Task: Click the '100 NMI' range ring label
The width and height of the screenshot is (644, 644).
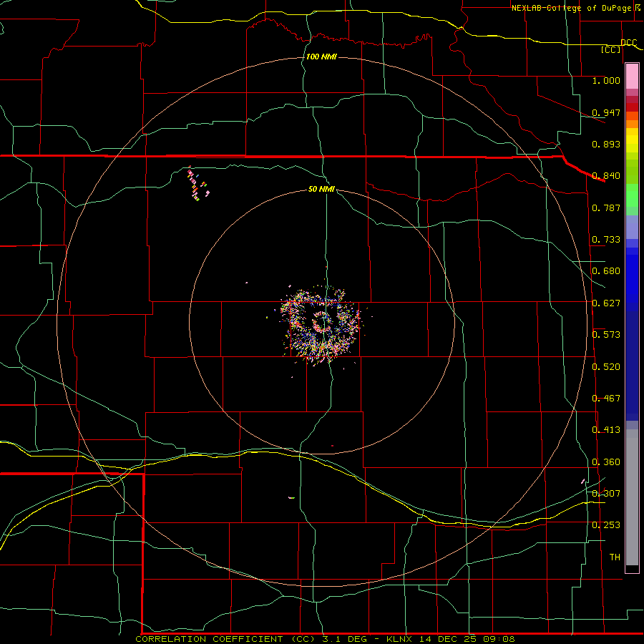Action: tap(321, 57)
